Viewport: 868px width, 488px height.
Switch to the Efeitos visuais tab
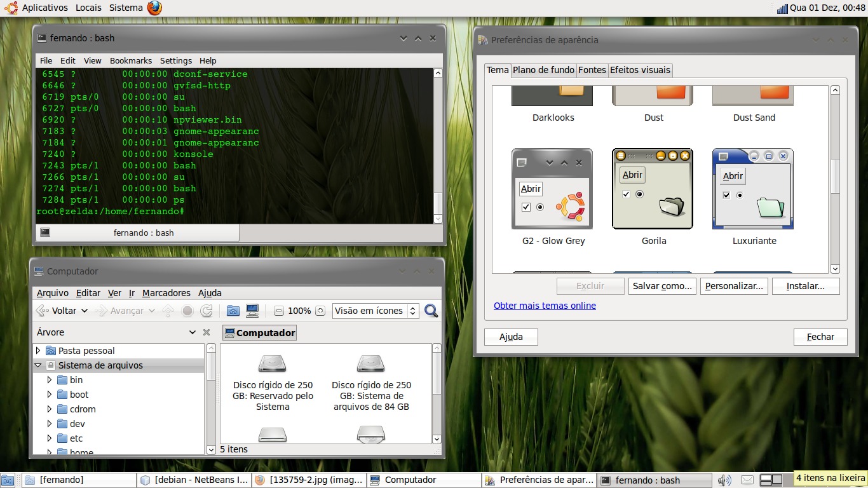[x=640, y=70]
